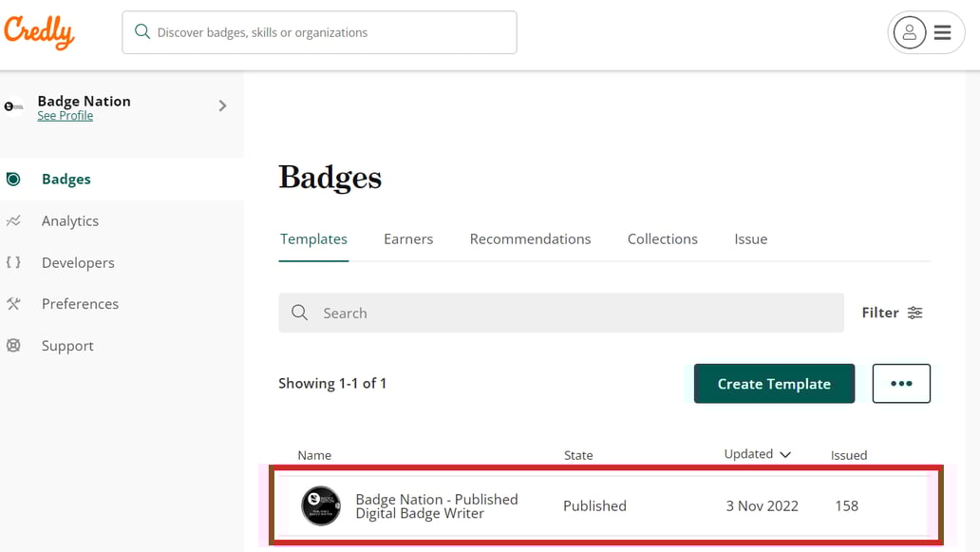Image resolution: width=980 pixels, height=552 pixels.
Task: Open the See Profile link
Action: pos(65,115)
